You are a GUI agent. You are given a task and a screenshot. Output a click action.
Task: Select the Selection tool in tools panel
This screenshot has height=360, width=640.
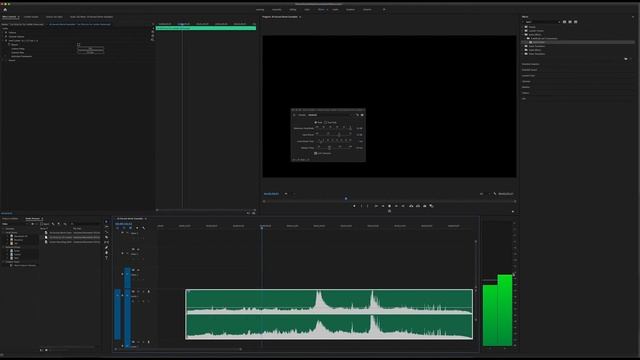(x=107, y=222)
